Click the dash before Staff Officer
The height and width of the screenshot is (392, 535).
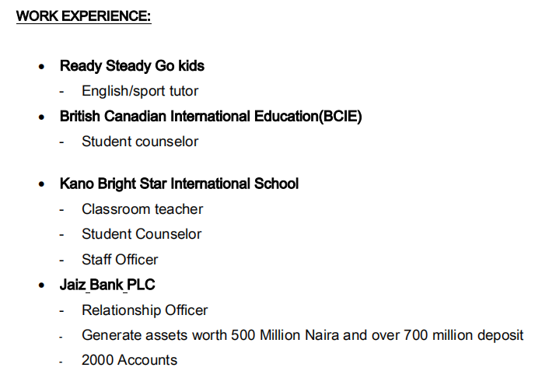click(61, 260)
